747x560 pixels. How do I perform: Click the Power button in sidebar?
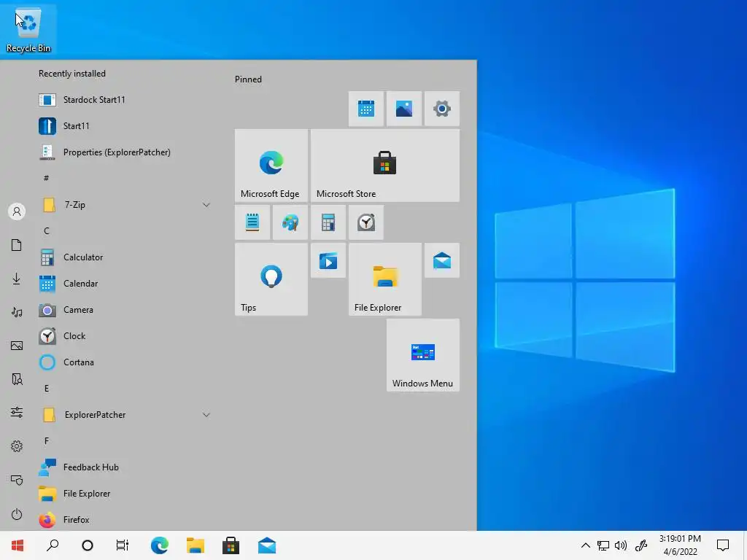[x=17, y=514]
